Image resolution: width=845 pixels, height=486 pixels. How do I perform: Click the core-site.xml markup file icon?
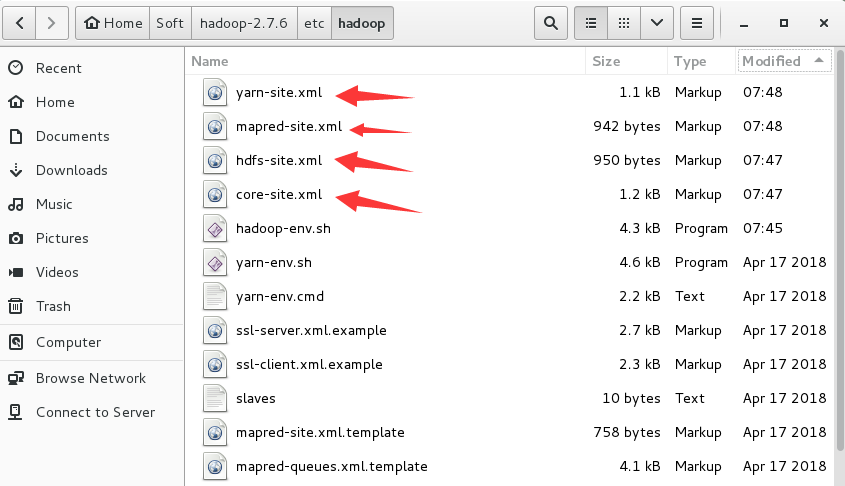click(x=214, y=194)
